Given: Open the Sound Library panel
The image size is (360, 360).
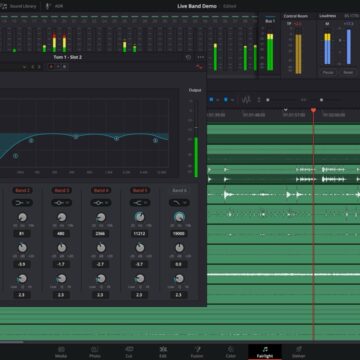Looking at the screenshot, I should tap(19, 6).
